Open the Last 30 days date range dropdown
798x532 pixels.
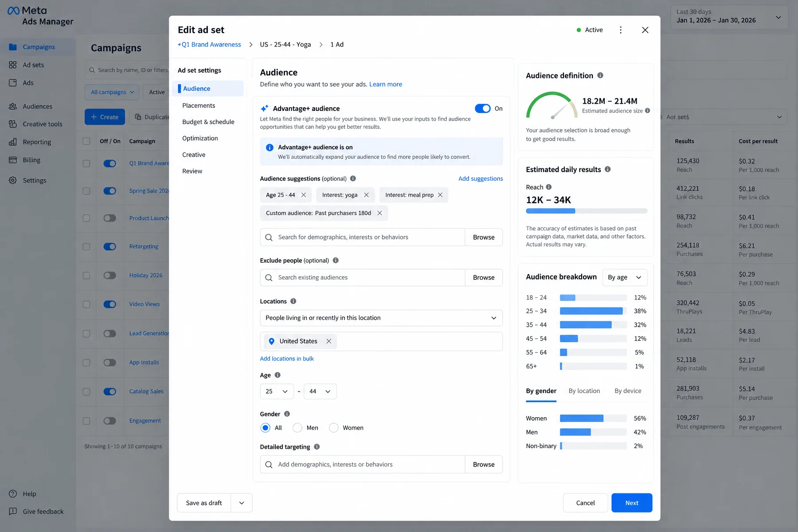pyautogui.click(x=729, y=17)
